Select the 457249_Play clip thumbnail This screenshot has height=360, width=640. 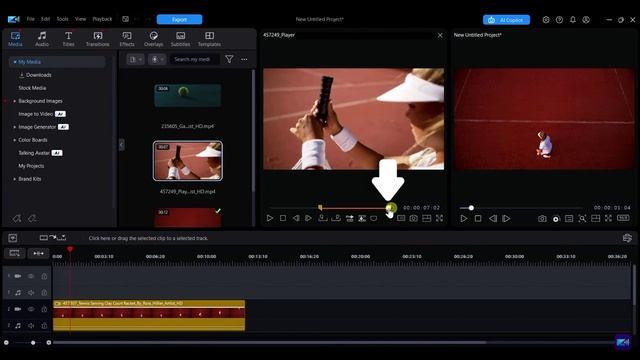[x=188, y=161]
